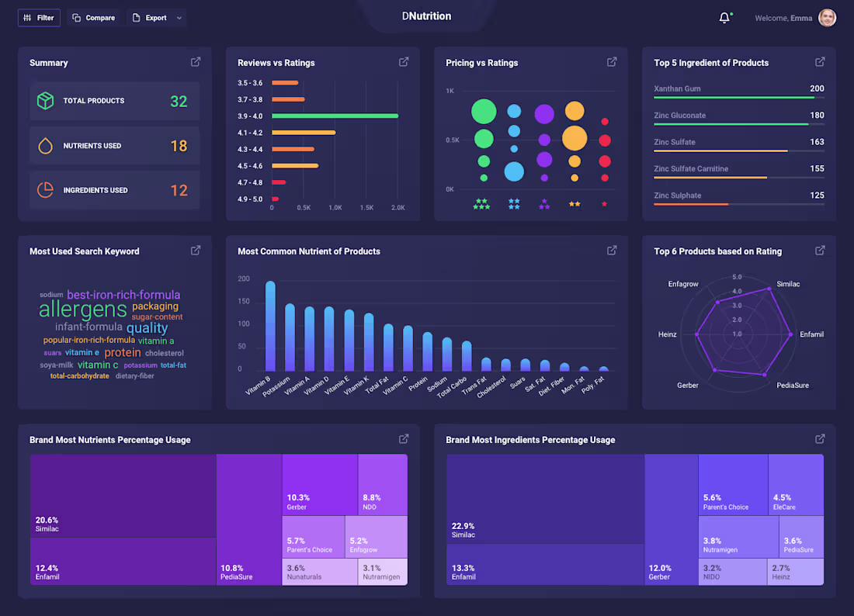Click the 'allergens' keyword

tap(83, 309)
